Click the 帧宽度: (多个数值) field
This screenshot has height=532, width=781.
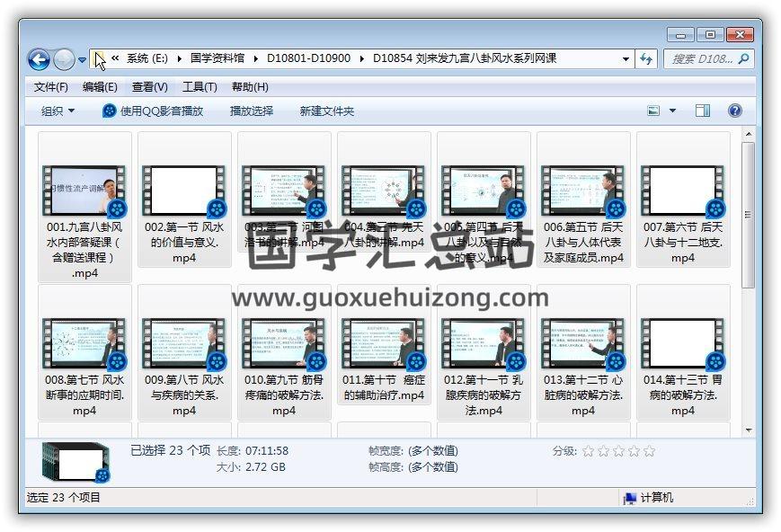pos(413,451)
